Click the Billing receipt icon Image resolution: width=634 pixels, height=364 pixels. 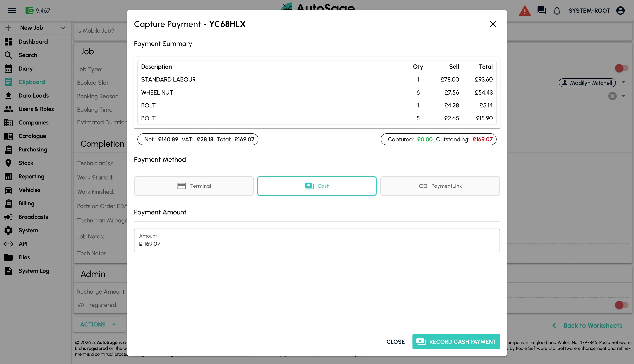click(x=8, y=203)
